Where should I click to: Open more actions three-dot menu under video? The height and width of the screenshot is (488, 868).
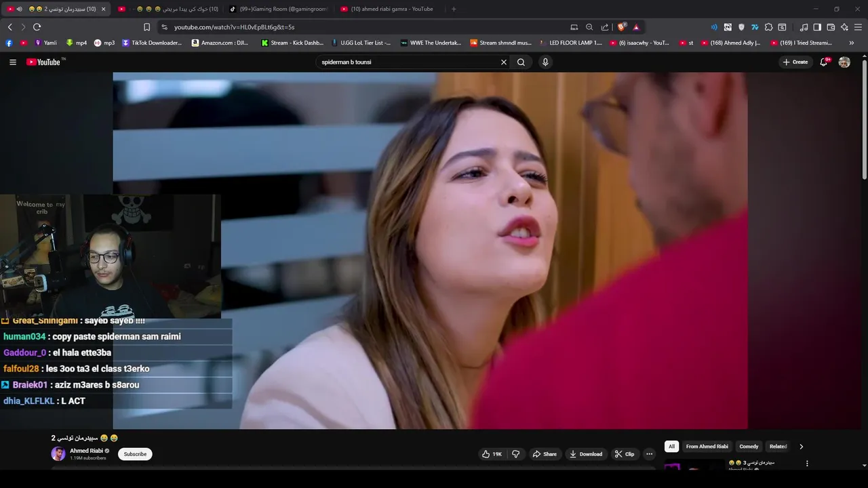(649, 454)
